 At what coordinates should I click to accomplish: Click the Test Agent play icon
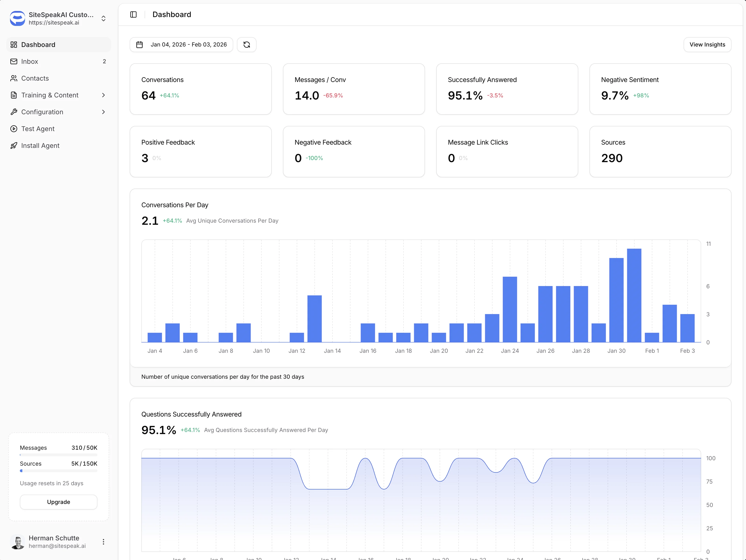[x=14, y=129]
